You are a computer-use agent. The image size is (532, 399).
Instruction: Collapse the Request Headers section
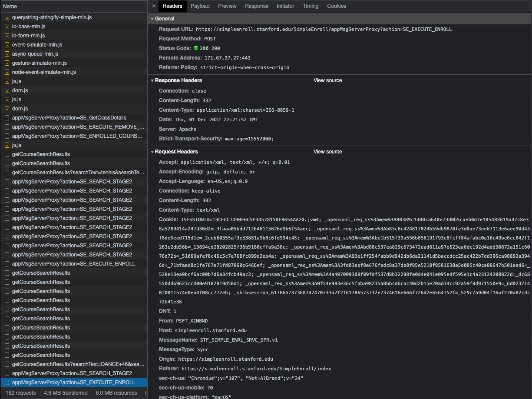pos(152,152)
